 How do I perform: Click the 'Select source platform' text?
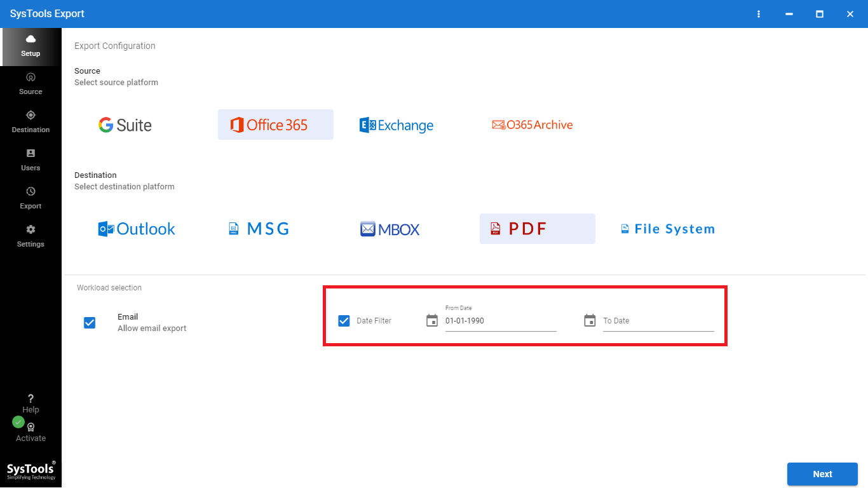[x=116, y=83]
